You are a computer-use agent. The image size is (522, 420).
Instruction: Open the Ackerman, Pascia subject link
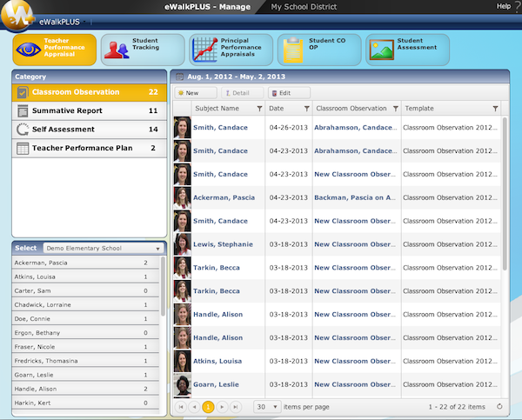click(x=224, y=197)
